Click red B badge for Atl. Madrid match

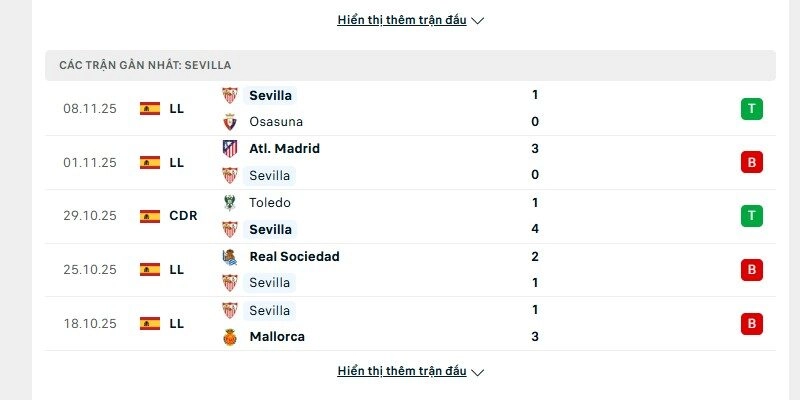[752, 162]
